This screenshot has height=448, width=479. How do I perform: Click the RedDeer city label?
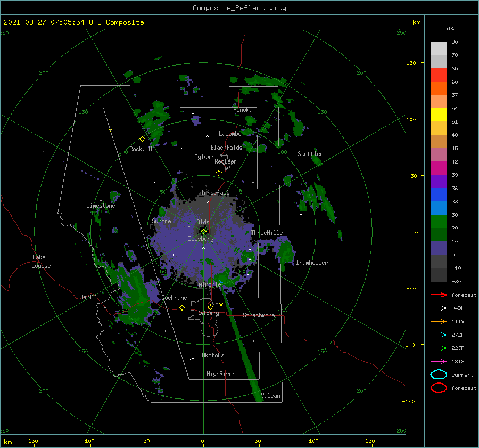(226, 161)
